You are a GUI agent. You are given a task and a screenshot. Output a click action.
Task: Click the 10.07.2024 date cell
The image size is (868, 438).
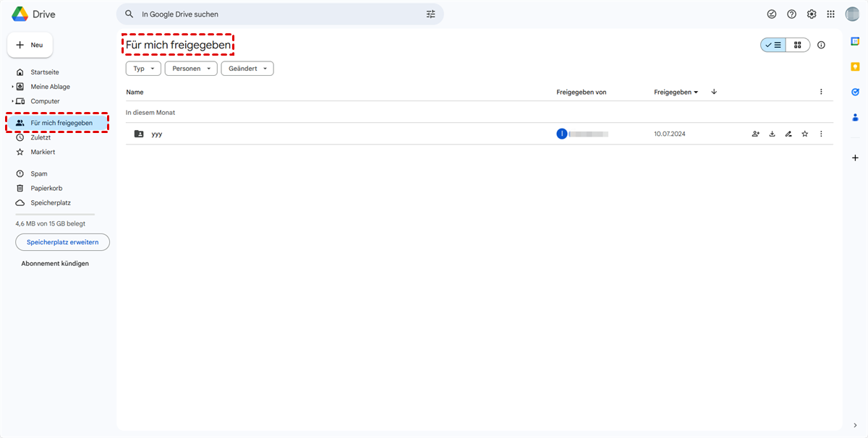pos(669,134)
